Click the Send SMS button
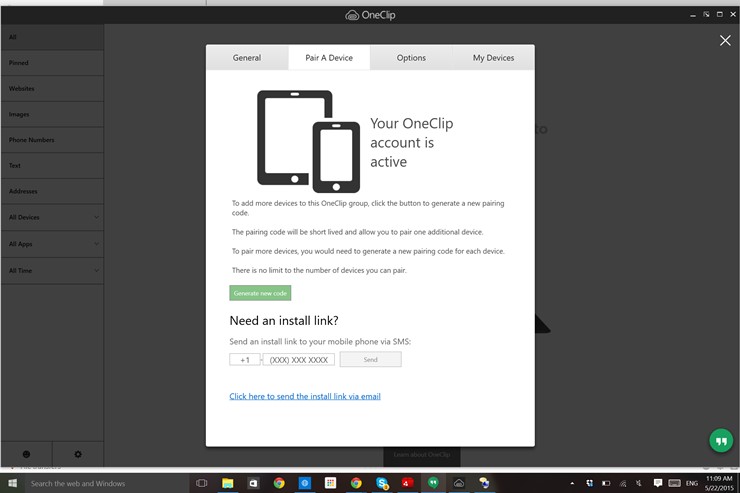Viewport: 740px width, 493px height. (x=370, y=359)
